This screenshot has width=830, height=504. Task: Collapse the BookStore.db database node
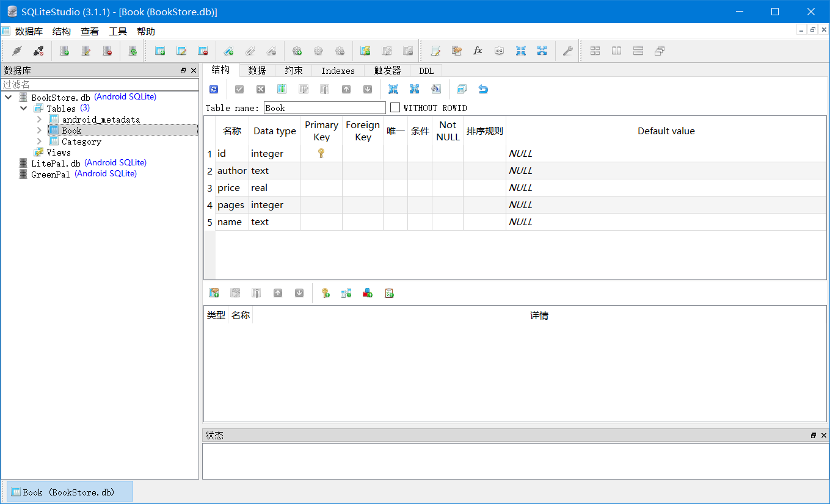[9, 98]
